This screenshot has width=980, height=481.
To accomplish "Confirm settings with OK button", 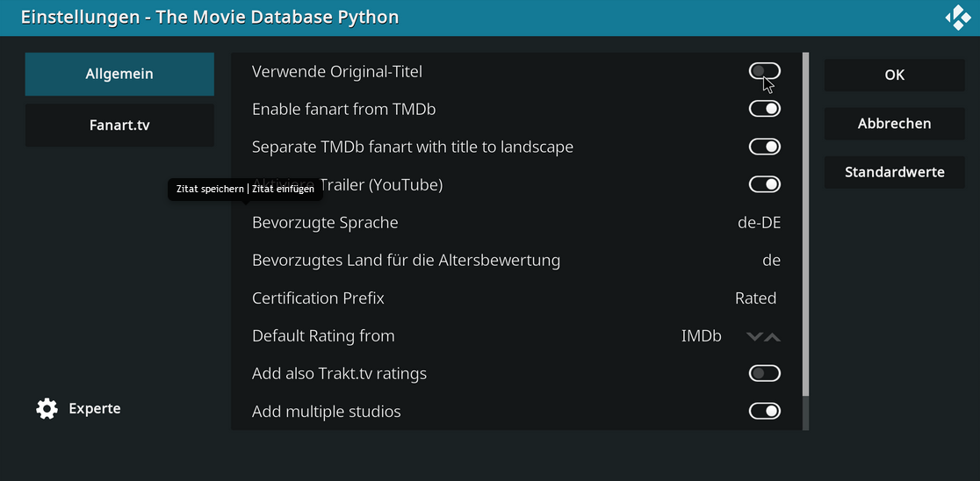I will pyautogui.click(x=894, y=75).
